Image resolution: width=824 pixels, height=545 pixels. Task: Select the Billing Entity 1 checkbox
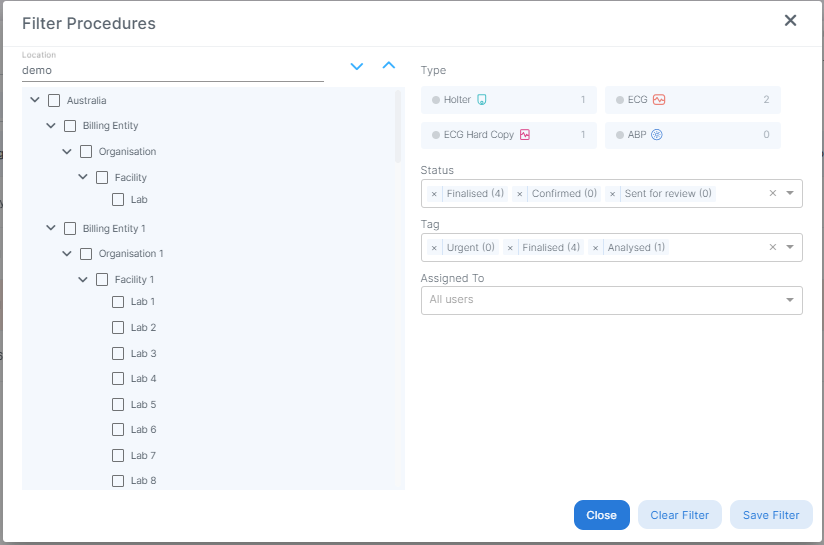70,229
